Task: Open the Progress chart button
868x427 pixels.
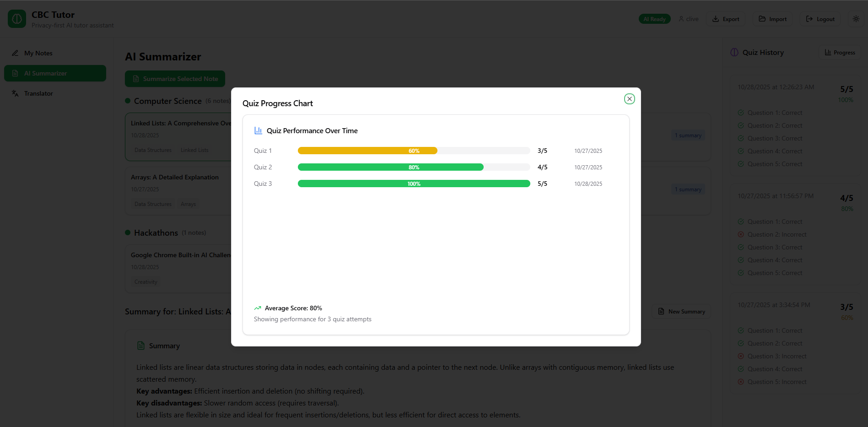Action: pos(840,53)
